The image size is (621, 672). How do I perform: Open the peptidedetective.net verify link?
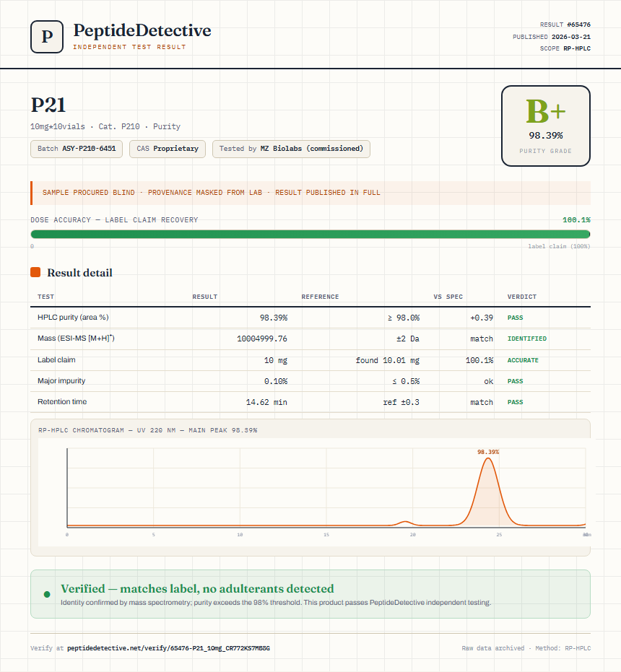coord(168,648)
